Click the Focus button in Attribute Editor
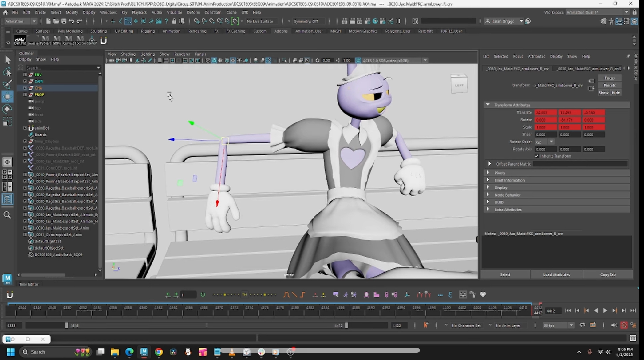 tap(610, 78)
